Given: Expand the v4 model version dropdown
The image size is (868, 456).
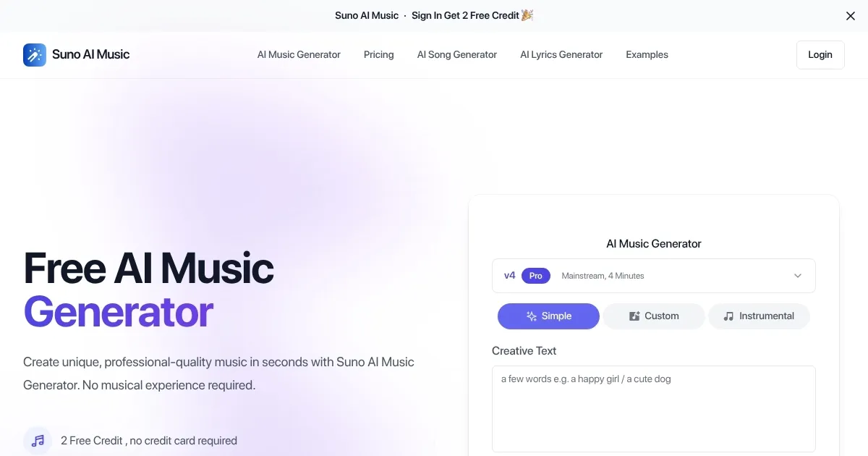Looking at the screenshot, I should (653, 276).
